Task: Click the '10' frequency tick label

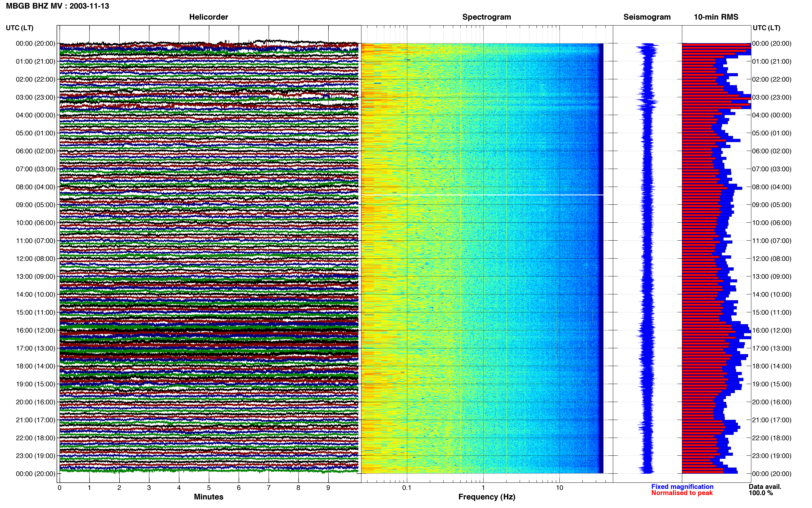Action: pyautogui.click(x=559, y=488)
